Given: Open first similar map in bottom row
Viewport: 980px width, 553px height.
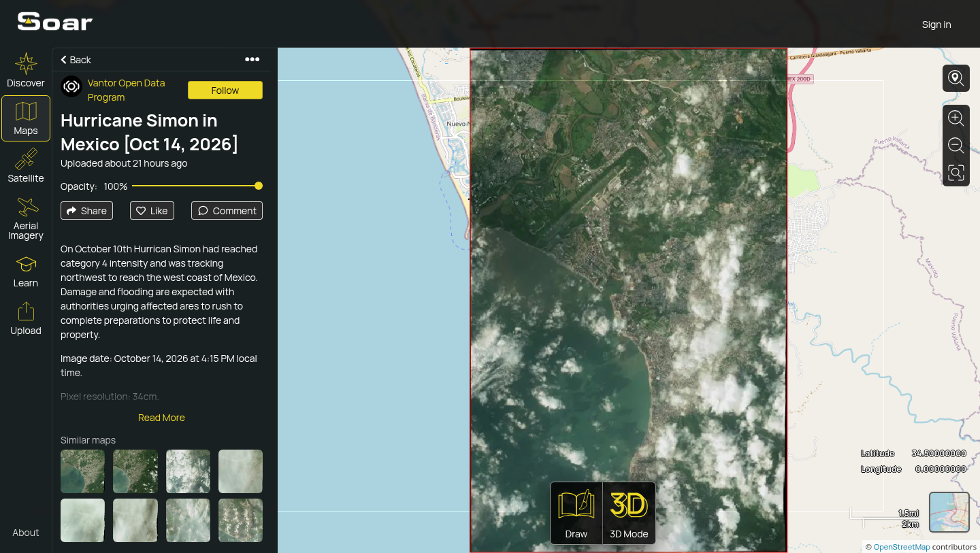Looking at the screenshot, I should tap(82, 520).
